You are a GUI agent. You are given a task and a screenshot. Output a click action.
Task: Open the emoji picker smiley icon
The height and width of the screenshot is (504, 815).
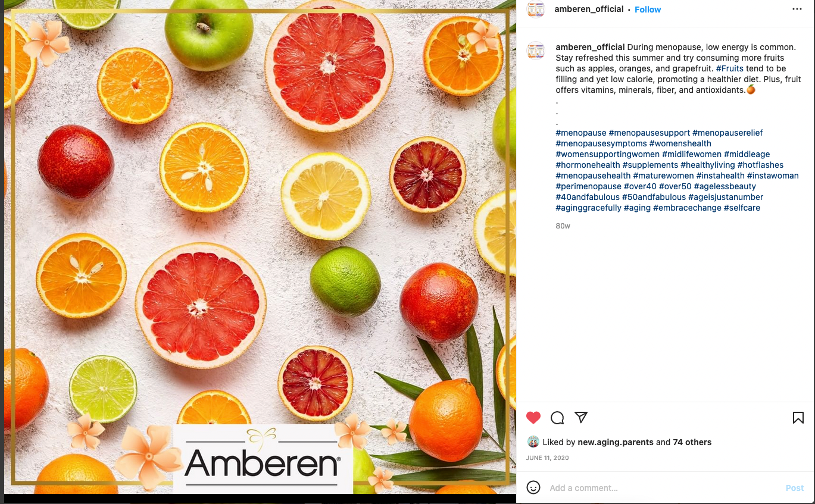click(x=533, y=487)
